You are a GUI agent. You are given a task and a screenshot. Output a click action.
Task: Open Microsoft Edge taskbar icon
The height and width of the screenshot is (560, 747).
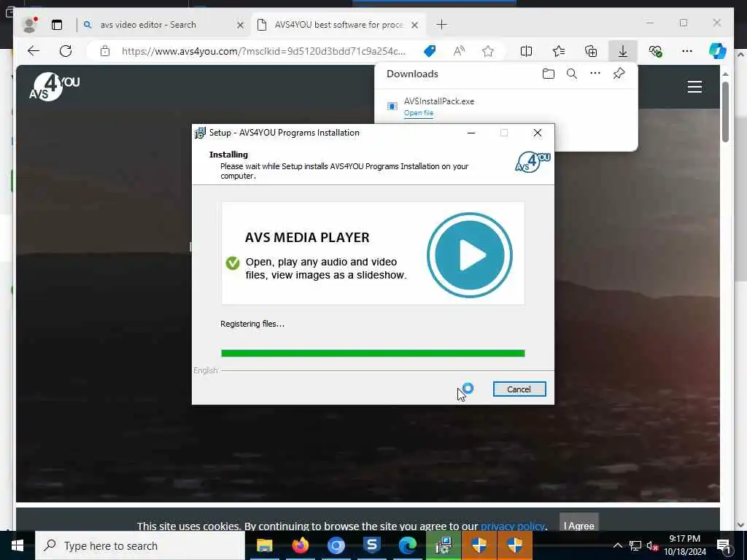tap(407, 545)
